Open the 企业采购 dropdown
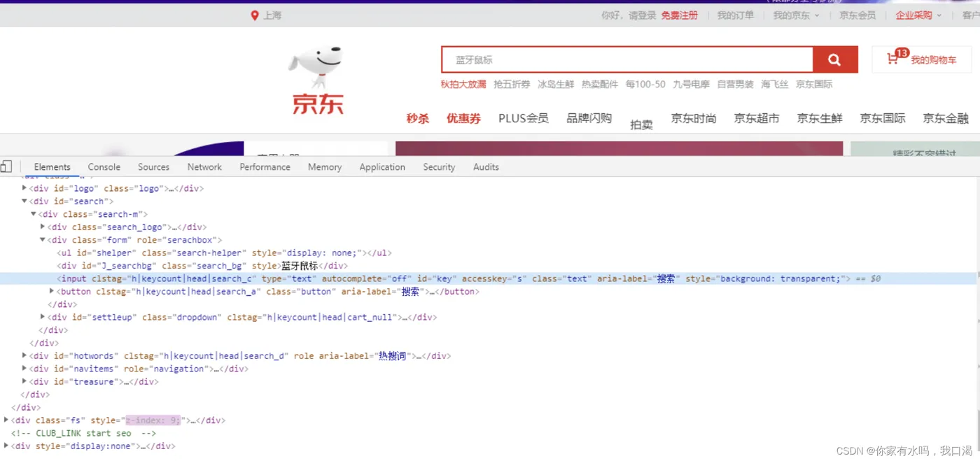Screen dimensions: 980x461 tap(914, 15)
